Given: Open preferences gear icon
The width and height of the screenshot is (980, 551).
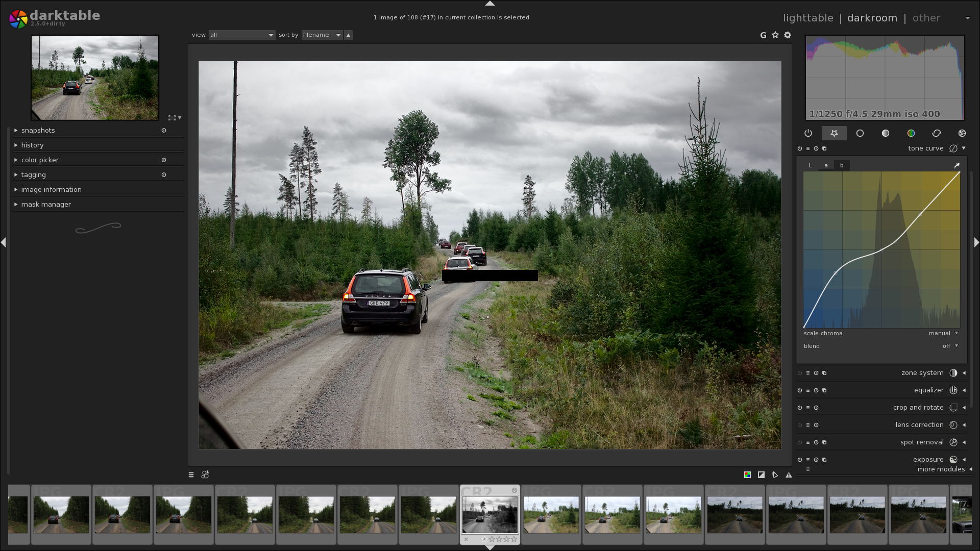Looking at the screenshot, I should (x=788, y=35).
